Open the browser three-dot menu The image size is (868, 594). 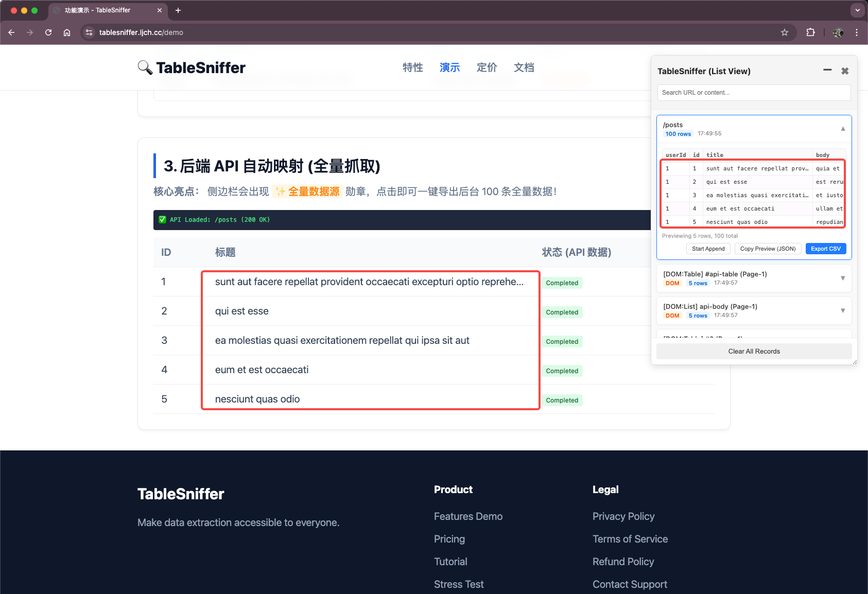click(x=856, y=32)
